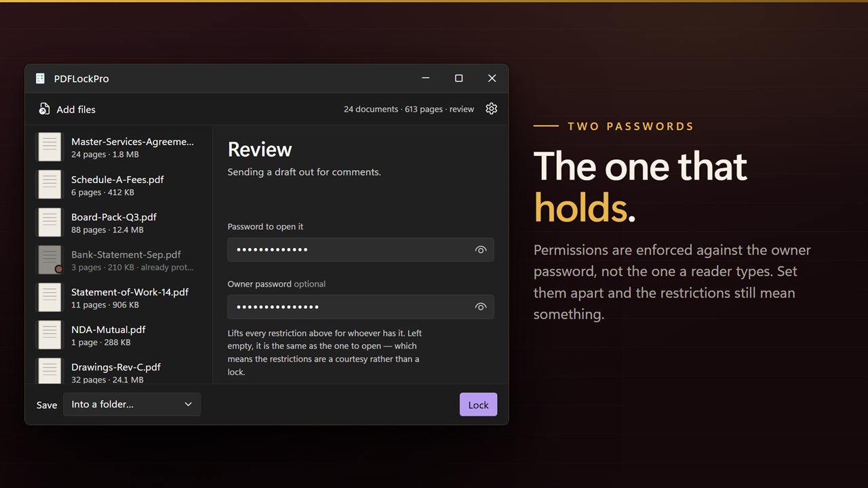Click the '6 pages · 412 KB' detail text
The height and width of the screenshot is (488, 868).
[102, 192]
